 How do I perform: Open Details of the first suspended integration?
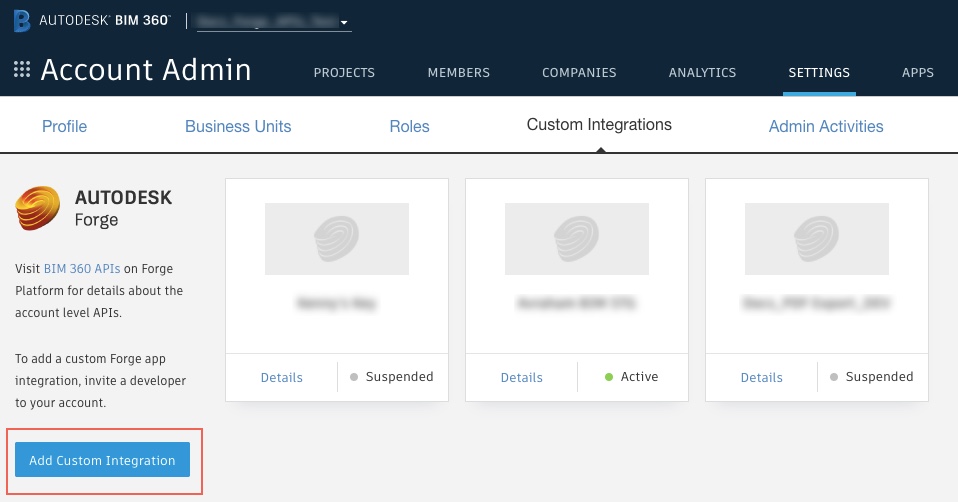click(x=281, y=378)
